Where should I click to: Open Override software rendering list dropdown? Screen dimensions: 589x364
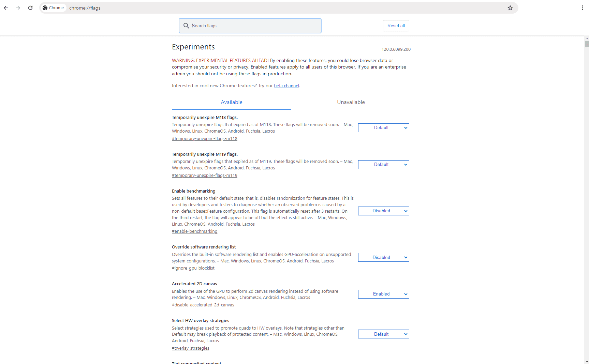click(384, 257)
